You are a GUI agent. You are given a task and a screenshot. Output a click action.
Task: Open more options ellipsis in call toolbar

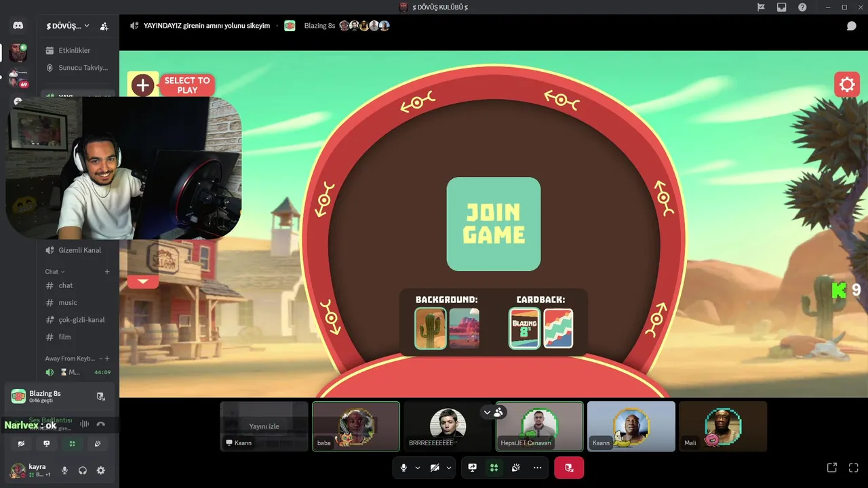coord(537,468)
